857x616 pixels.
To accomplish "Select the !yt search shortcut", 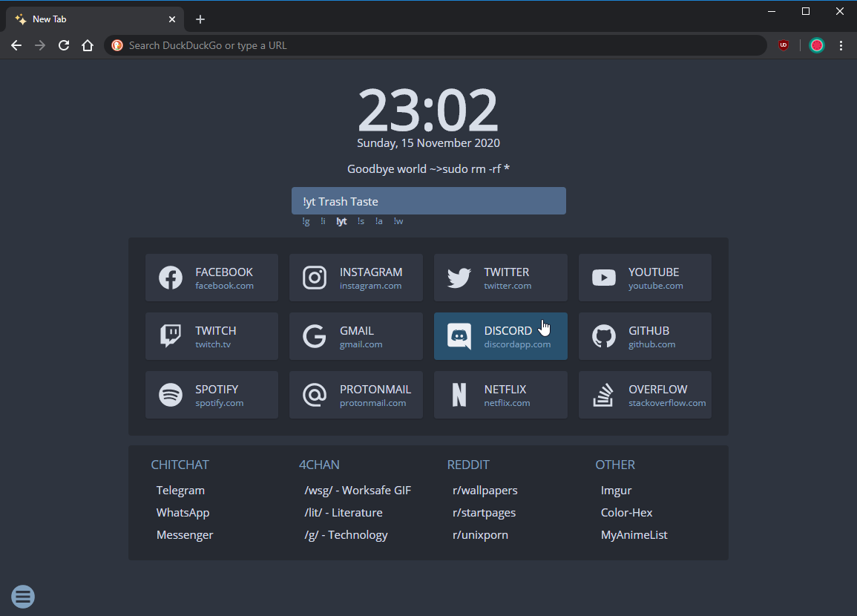I will click(x=341, y=221).
